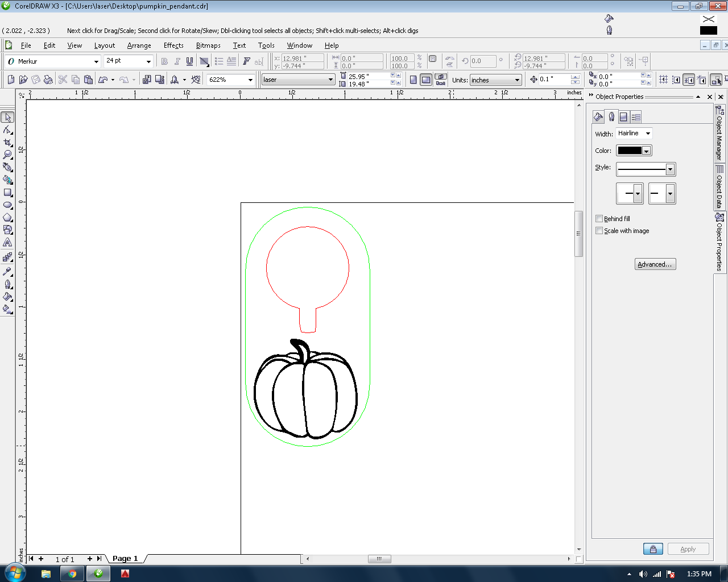Open the Units inches dropdown

516,80
